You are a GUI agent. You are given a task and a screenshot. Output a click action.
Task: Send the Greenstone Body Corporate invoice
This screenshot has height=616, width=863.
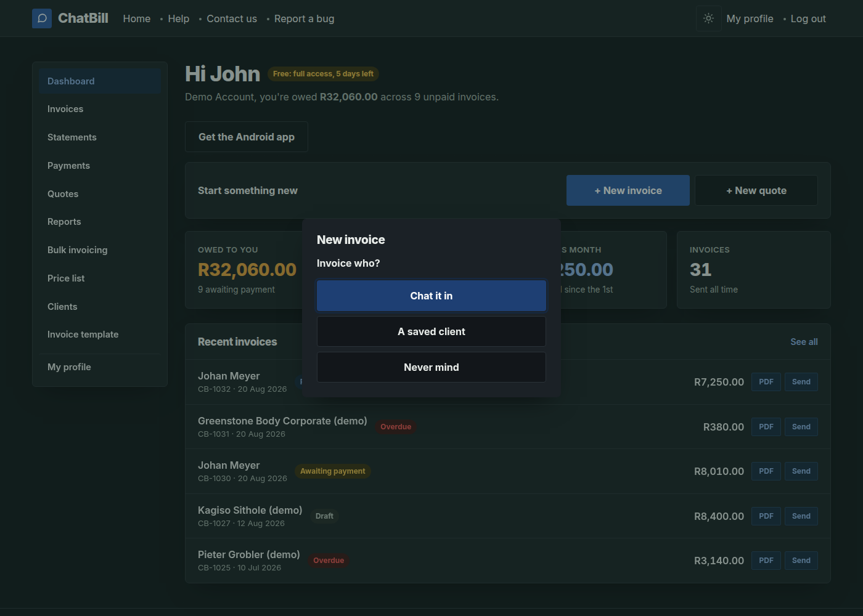coord(801,427)
